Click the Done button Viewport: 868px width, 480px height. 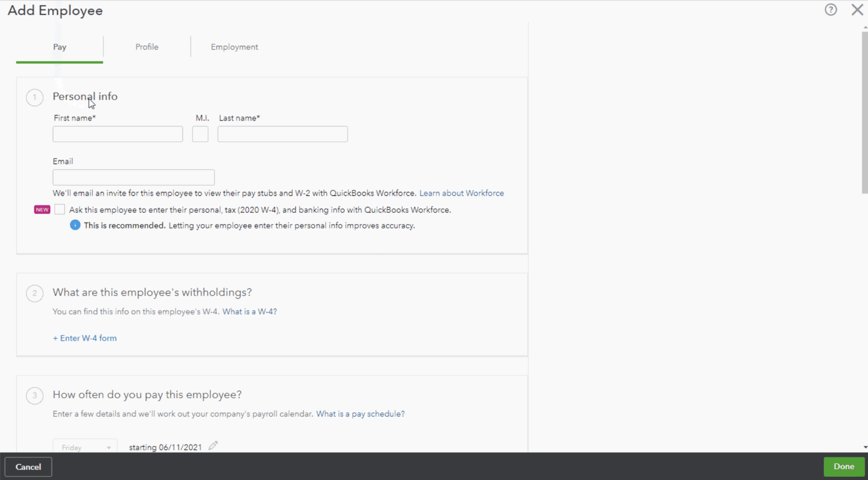coord(844,466)
